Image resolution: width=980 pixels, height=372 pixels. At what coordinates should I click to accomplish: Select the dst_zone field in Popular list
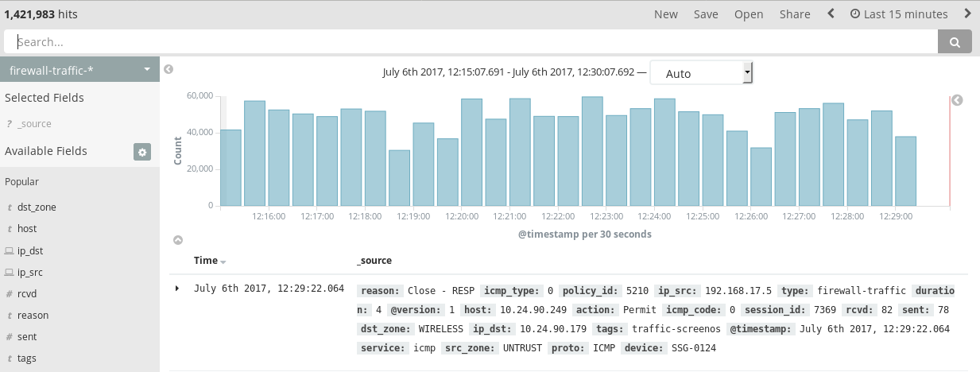37,207
